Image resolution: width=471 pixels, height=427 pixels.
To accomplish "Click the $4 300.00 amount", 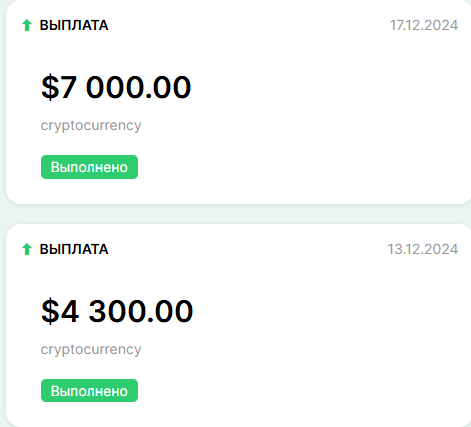I will 117,311.
